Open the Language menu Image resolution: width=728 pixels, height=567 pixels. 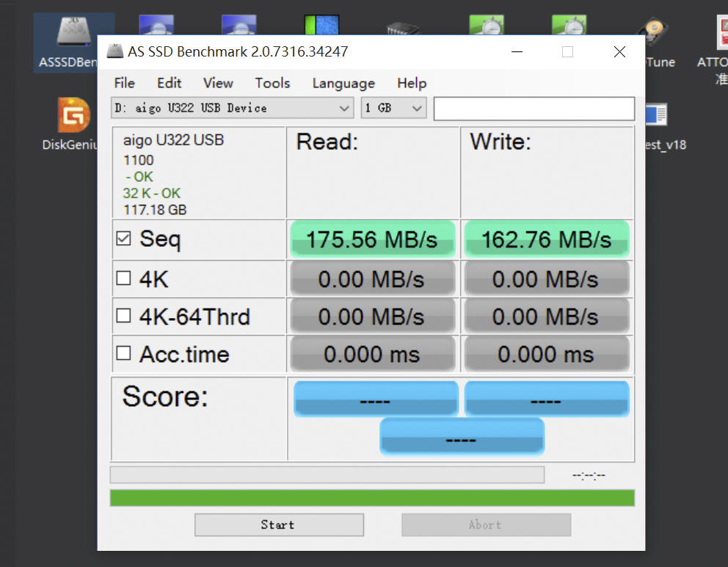click(x=343, y=83)
